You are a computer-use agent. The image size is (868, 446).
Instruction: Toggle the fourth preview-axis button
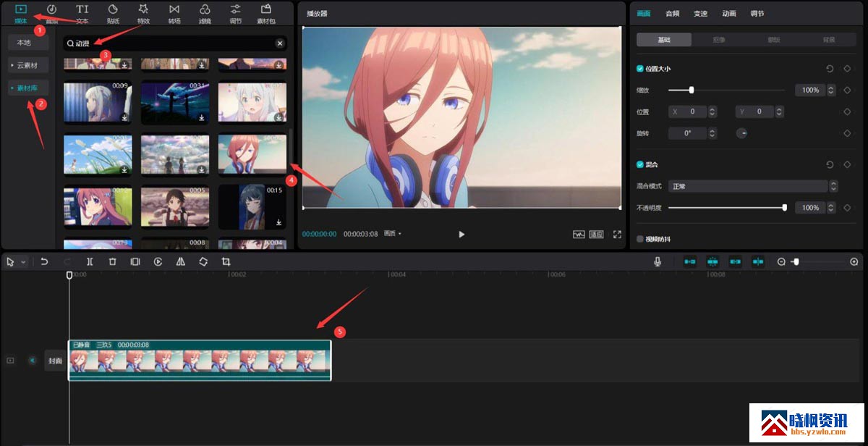click(x=758, y=261)
